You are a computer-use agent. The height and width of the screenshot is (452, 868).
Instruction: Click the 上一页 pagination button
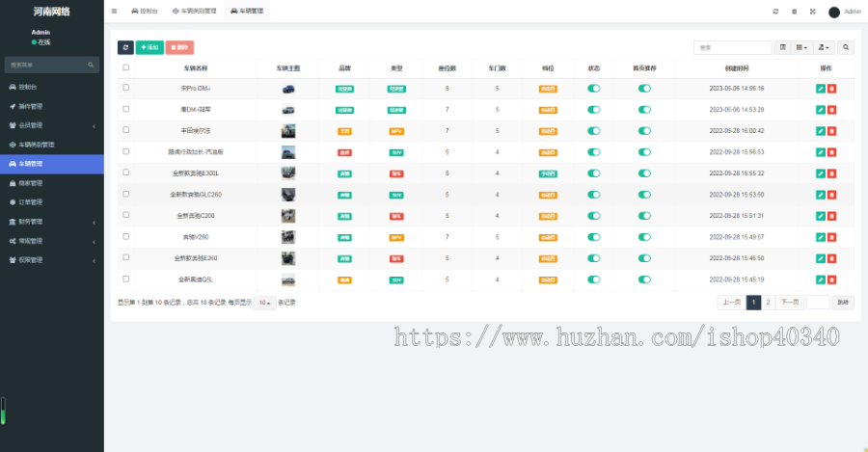(x=732, y=302)
